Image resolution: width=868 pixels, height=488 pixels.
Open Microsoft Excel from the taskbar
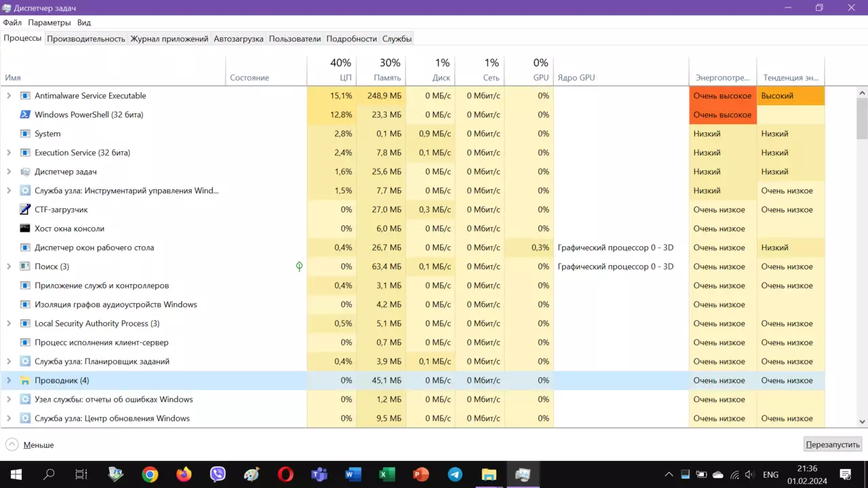[387, 474]
